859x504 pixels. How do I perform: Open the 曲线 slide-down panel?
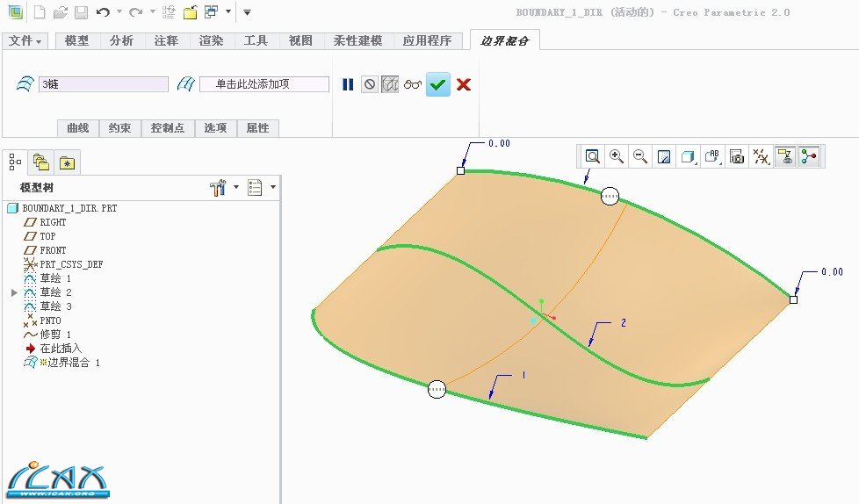(78, 128)
